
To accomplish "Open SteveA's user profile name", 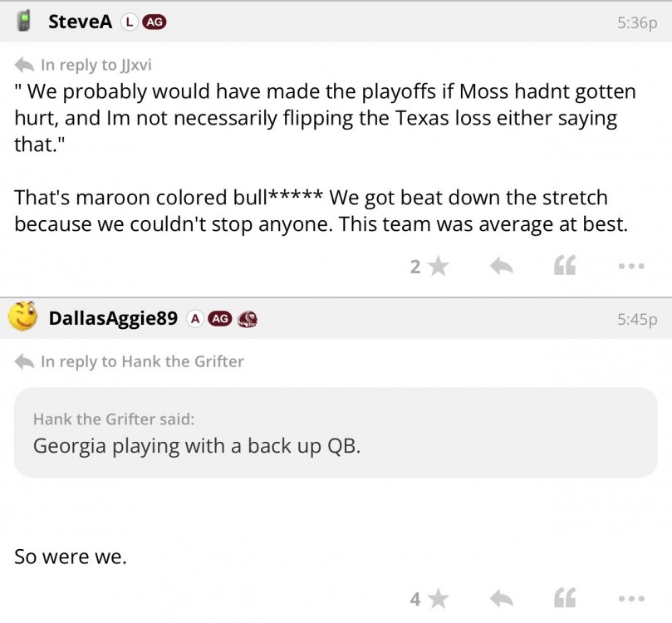I will [80, 22].
